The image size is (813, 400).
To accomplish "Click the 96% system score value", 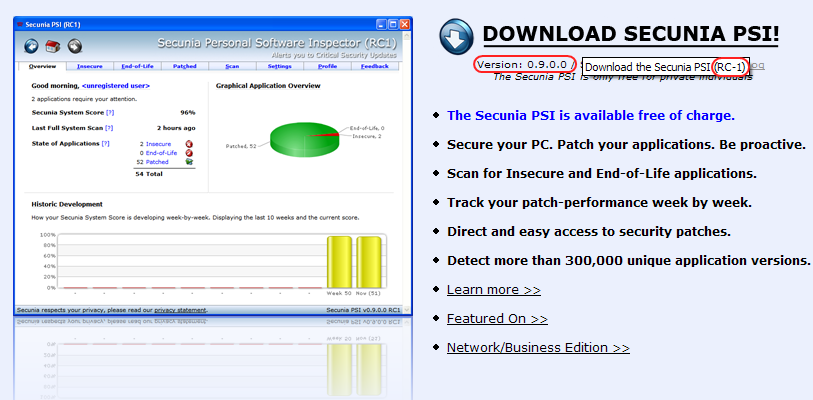I will click(188, 113).
